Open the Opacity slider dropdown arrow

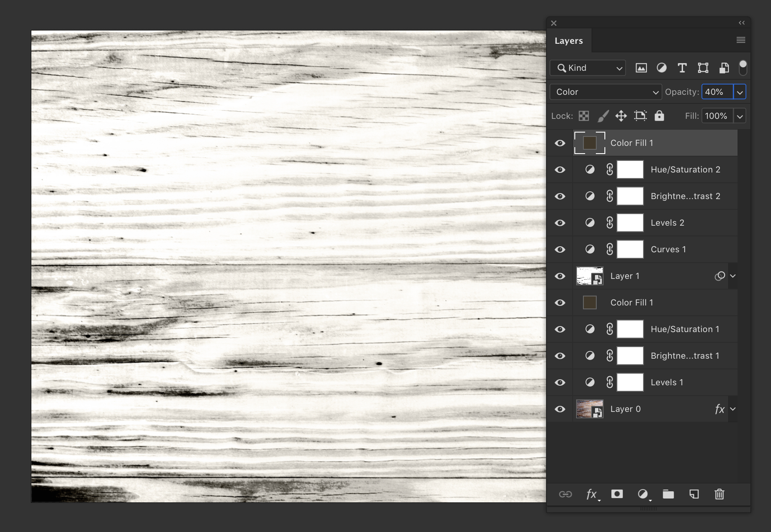(x=740, y=92)
